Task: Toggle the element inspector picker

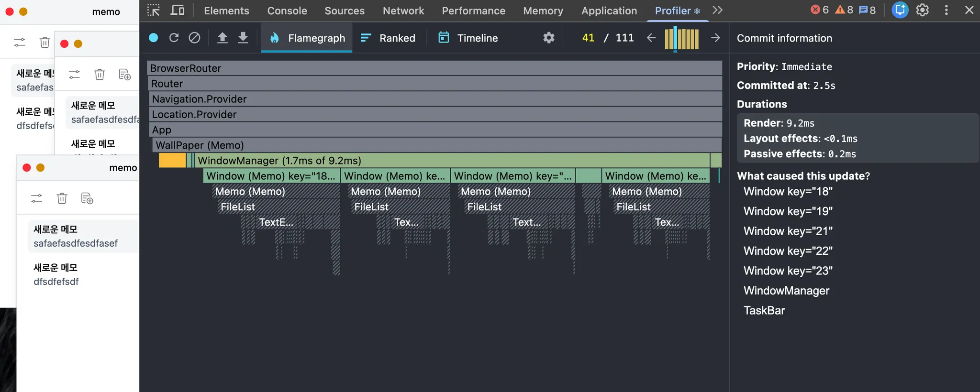Action: [154, 10]
